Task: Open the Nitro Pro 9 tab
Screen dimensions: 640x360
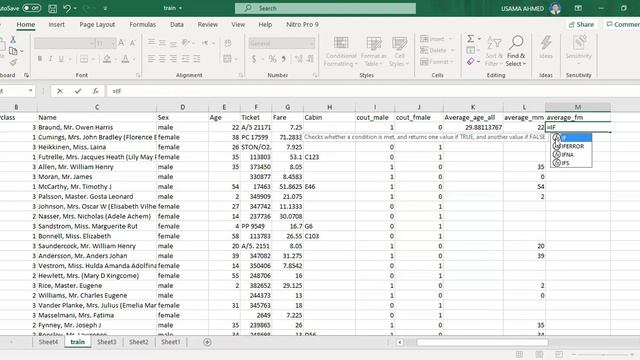Action: click(x=302, y=24)
